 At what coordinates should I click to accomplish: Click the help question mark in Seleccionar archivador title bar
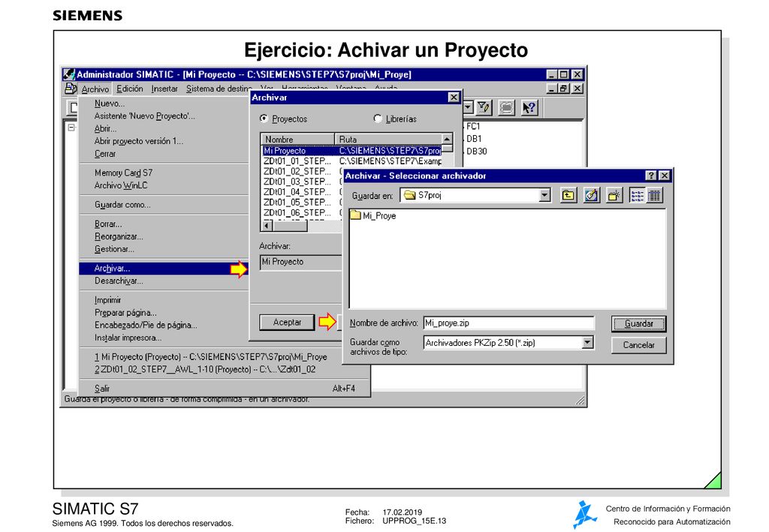(651, 176)
